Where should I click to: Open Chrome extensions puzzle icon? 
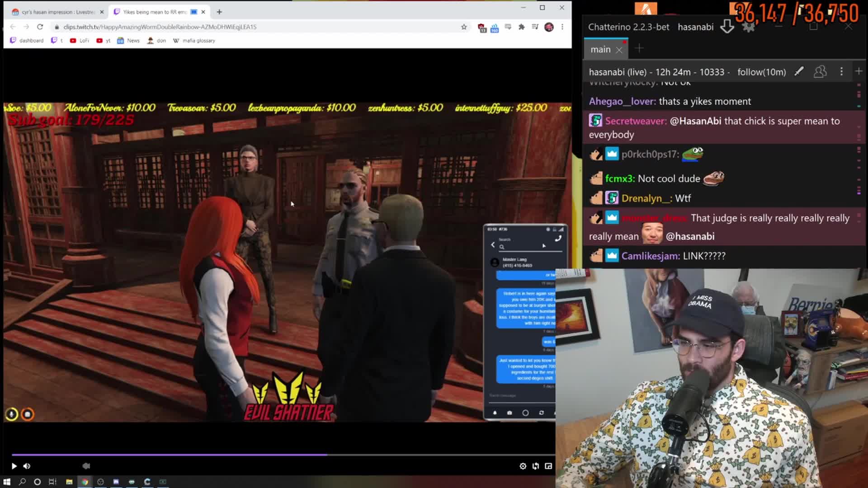522,27
